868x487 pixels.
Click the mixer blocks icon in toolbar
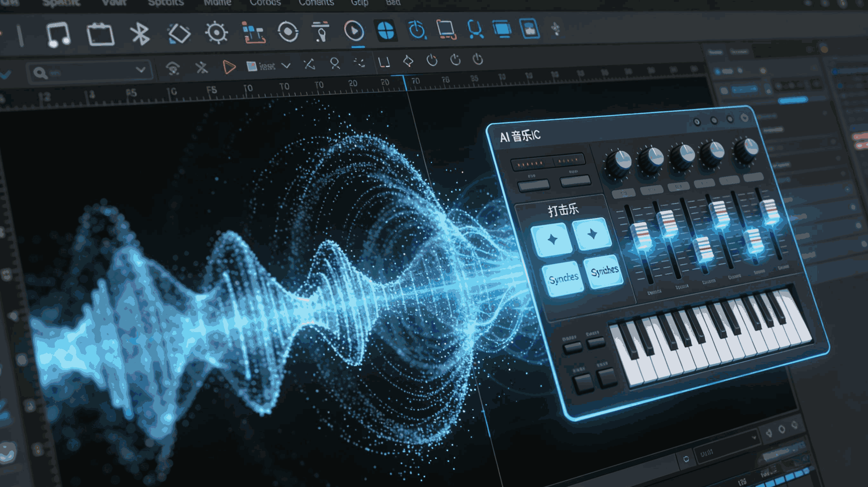coord(253,32)
